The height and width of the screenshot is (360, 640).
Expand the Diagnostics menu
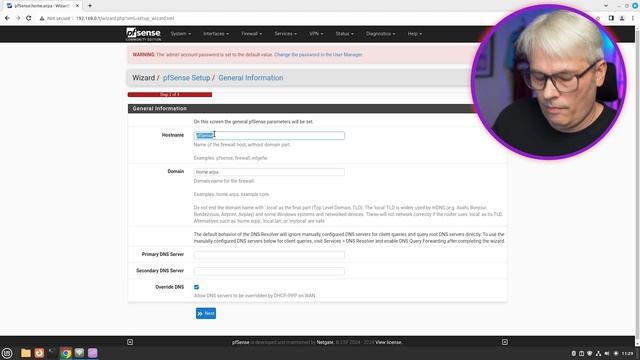click(x=380, y=34)
